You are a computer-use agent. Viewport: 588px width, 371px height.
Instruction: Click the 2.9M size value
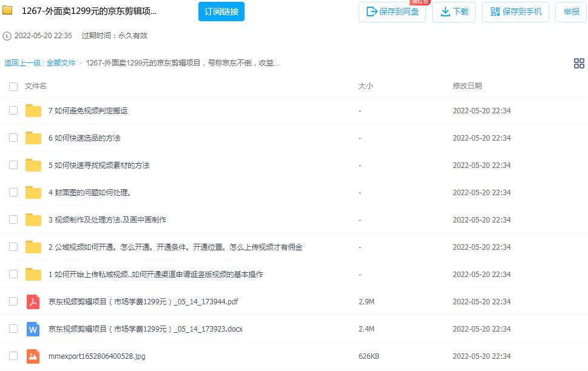[x=367, y=302]
